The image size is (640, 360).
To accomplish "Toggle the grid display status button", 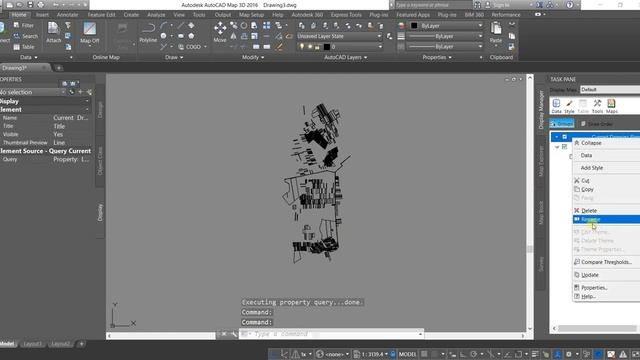I will [x=424, y=354].
